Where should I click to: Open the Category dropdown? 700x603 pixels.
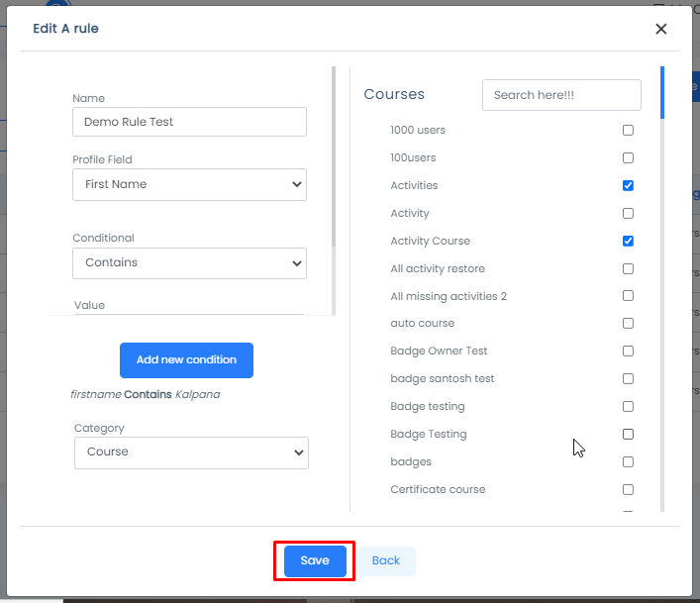pos(191,452)
